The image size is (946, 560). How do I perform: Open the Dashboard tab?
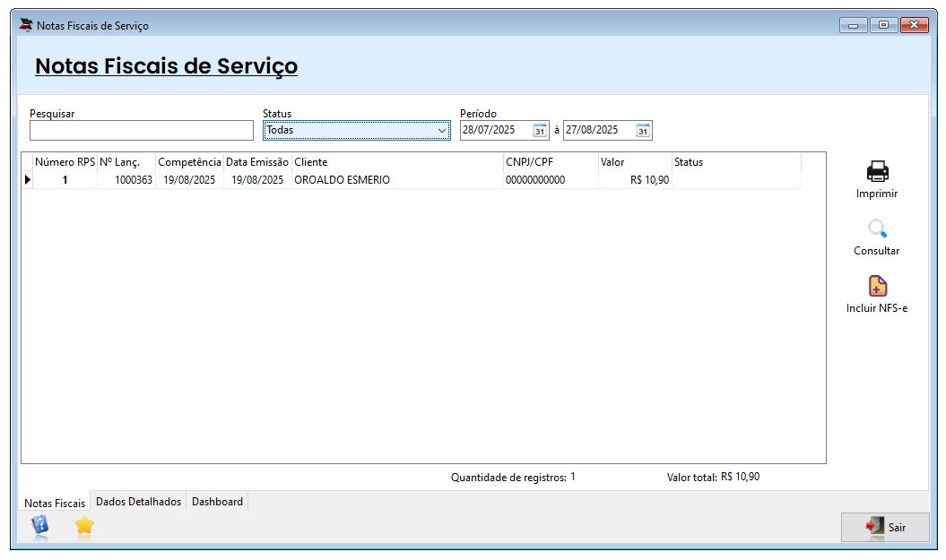click(x=217, y=502)
